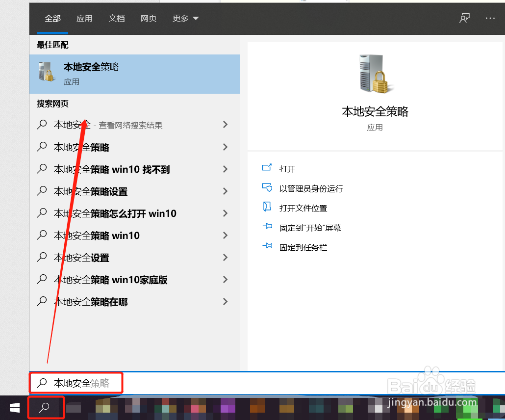Click the 打开文件位置 folder icon

tap(267, 207)
